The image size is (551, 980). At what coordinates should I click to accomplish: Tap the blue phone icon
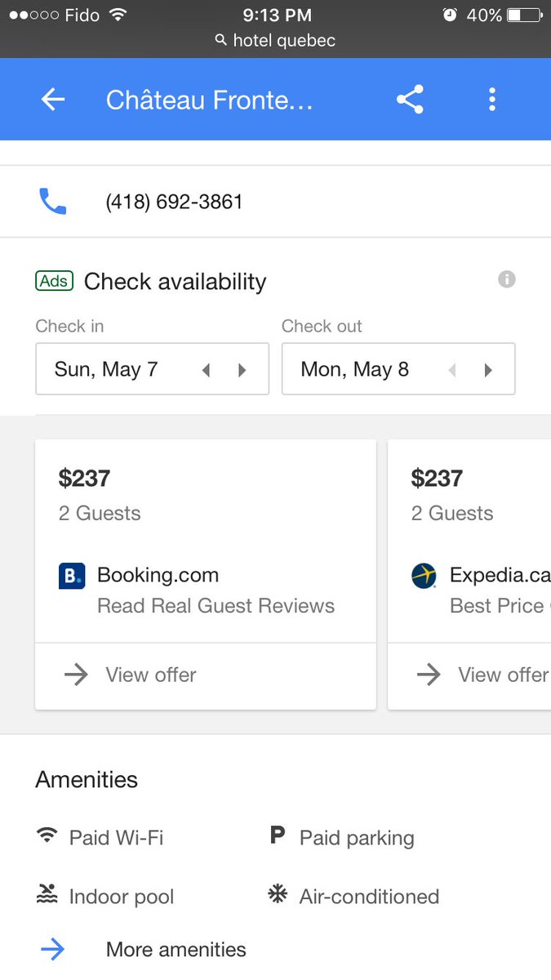tap(53, 202)
